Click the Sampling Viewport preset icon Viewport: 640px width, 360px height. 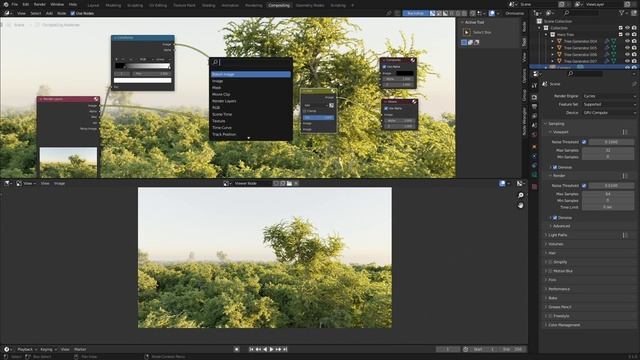(x=625, y=132)
